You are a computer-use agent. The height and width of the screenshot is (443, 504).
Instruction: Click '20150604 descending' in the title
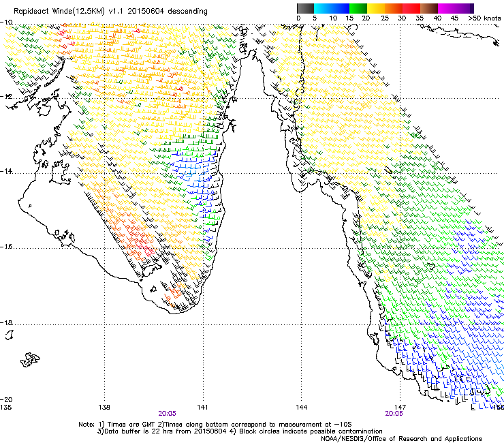(168, 12)
